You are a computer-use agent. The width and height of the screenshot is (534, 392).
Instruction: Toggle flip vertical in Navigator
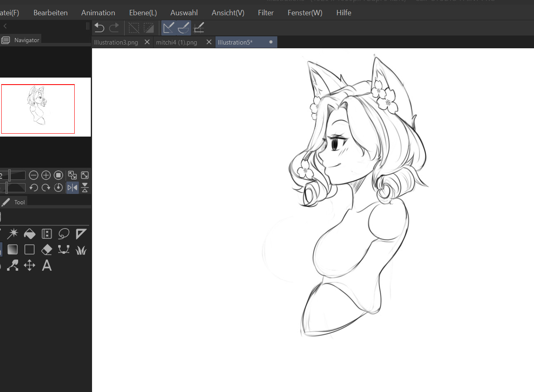pos(85,188)
